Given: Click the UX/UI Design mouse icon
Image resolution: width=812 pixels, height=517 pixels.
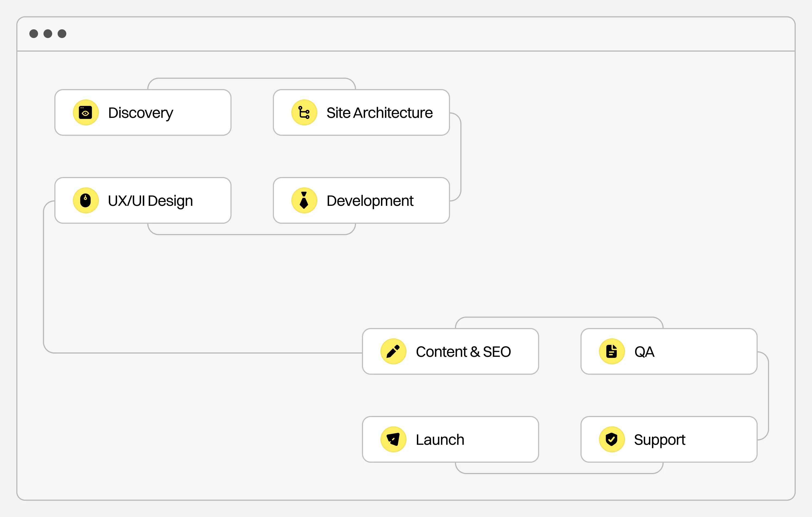Looking at the screenshot, I should point(86,201).
